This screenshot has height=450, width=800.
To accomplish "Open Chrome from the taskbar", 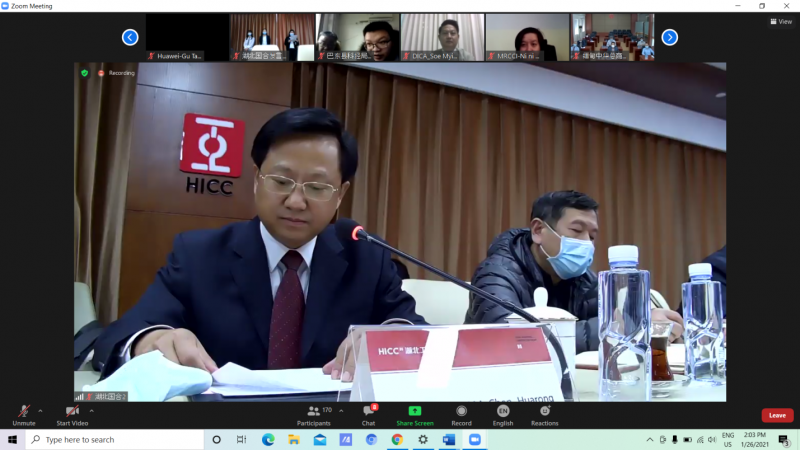I will (x=397, y=440).
